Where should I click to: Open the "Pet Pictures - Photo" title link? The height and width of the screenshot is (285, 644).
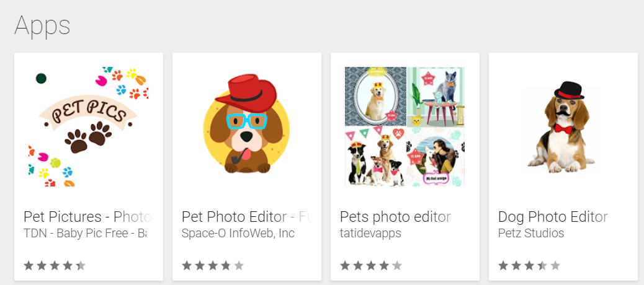coord(87,217)
